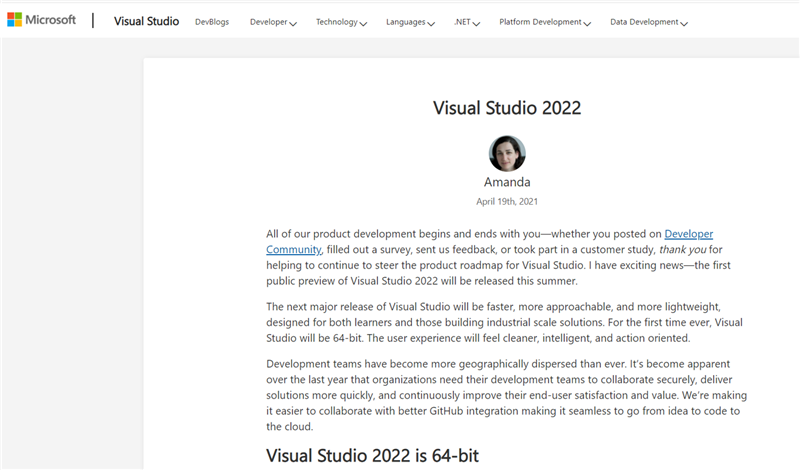
Task: Click the 'Visual Studio 2022 is 64-bit' heading
Action: (x=372, y=455)
